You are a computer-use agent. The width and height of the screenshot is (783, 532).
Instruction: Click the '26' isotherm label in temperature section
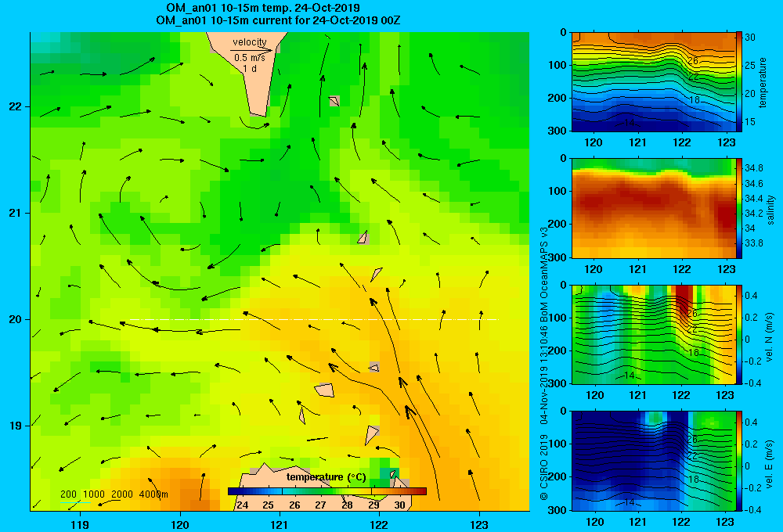[x=693, y=61]
